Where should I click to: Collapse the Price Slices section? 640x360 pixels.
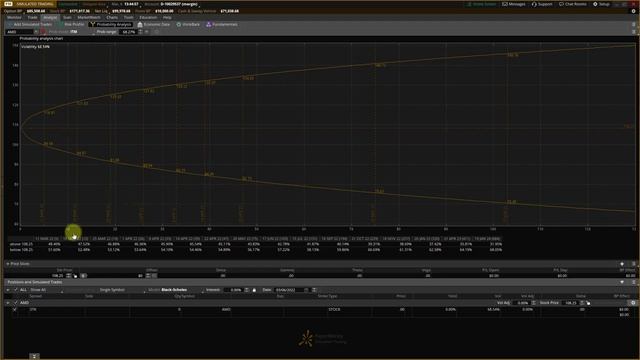click(8, 264)
